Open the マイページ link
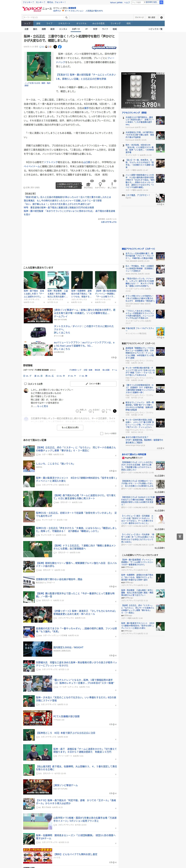 tap(139, 18)
